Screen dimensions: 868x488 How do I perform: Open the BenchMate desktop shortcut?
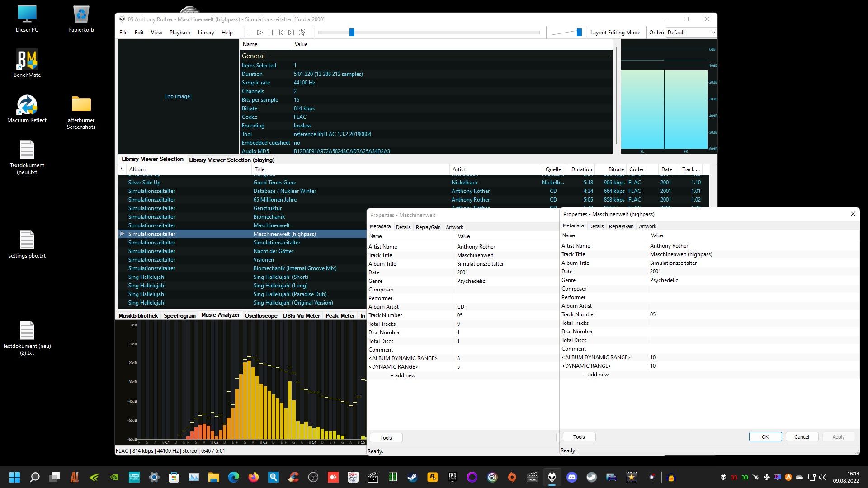(27, 64)
